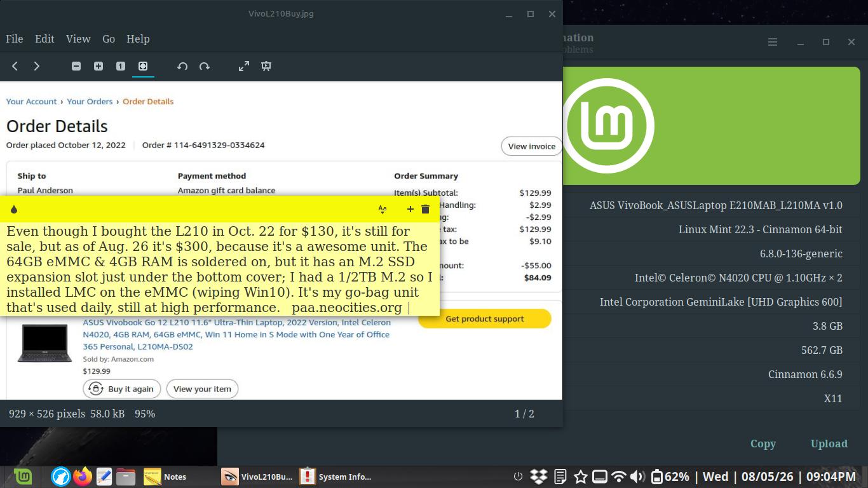Open the Linux Mint start menu

pyautogui.click(x=23, y=477)
